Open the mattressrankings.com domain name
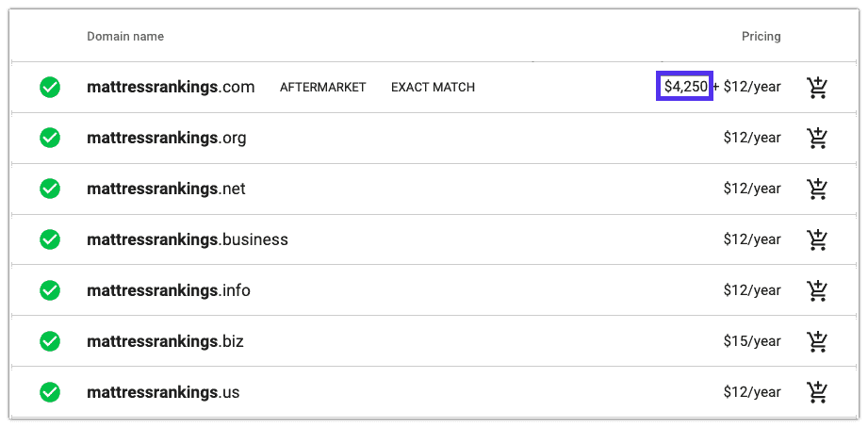The height and width of the screenshot is (428, 868). click(171, 88)
